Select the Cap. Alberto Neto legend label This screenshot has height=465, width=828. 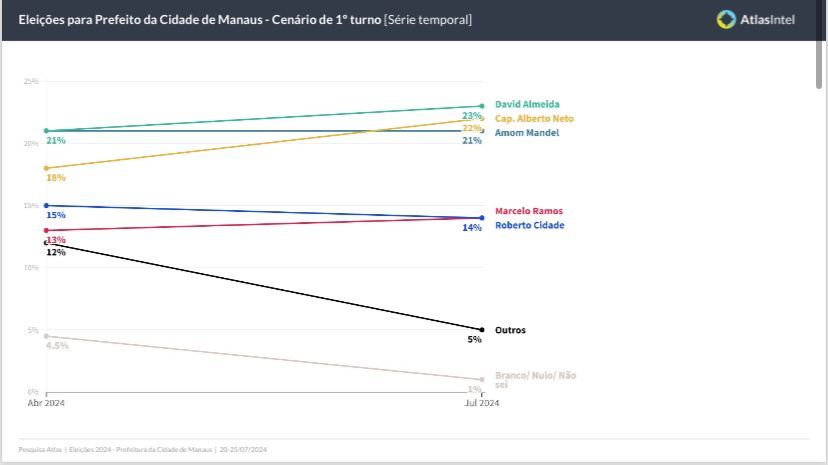pyautogui.click(x=534, y=119)
